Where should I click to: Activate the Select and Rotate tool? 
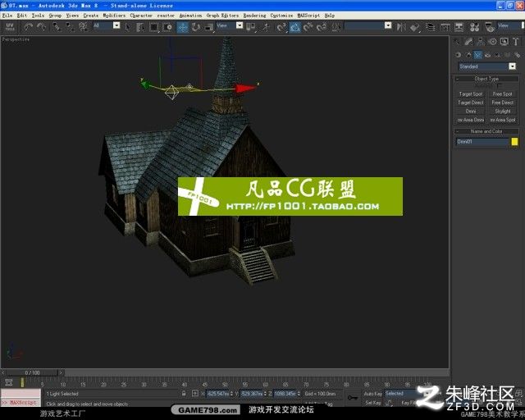[x=196, y=27]
